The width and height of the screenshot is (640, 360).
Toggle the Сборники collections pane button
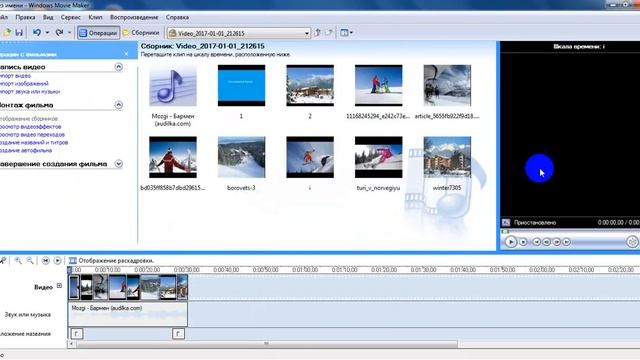pos(141,33)
